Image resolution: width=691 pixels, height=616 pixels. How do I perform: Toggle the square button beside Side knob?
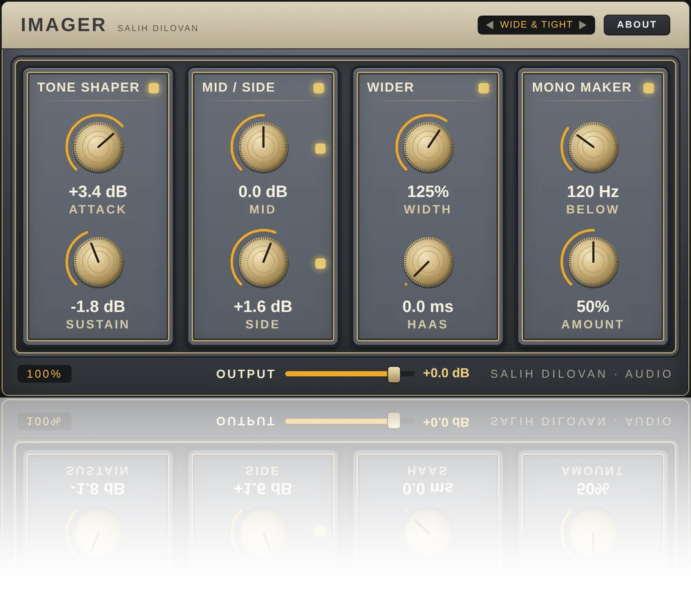tap(321, 263)
